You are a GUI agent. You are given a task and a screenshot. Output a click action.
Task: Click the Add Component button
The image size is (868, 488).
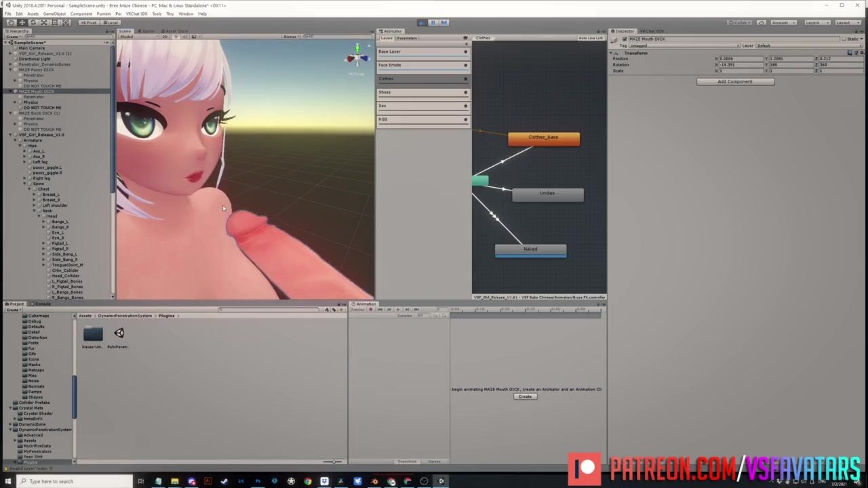coord(735,81)
